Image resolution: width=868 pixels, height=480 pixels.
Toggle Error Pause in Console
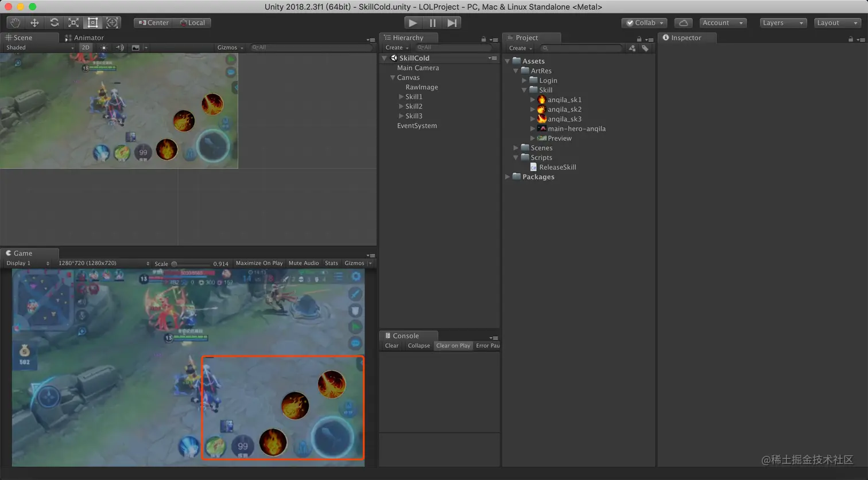coord(487,346)
